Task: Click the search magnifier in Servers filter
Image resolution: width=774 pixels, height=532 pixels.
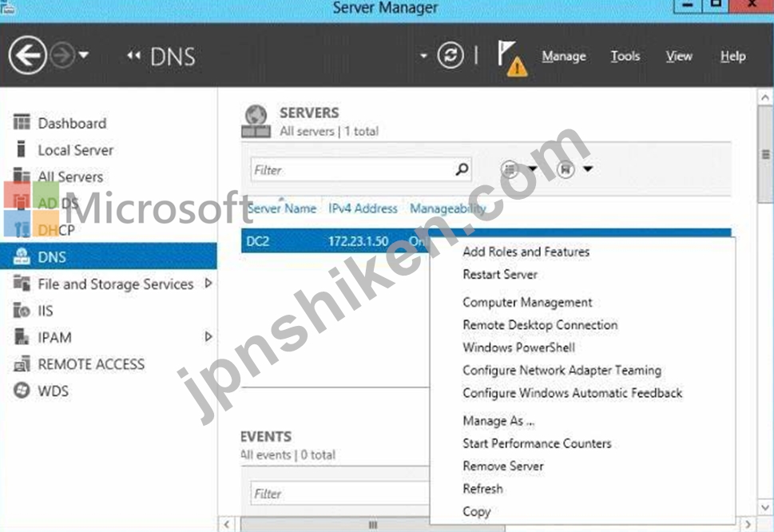Action: (x=462, y=170)
